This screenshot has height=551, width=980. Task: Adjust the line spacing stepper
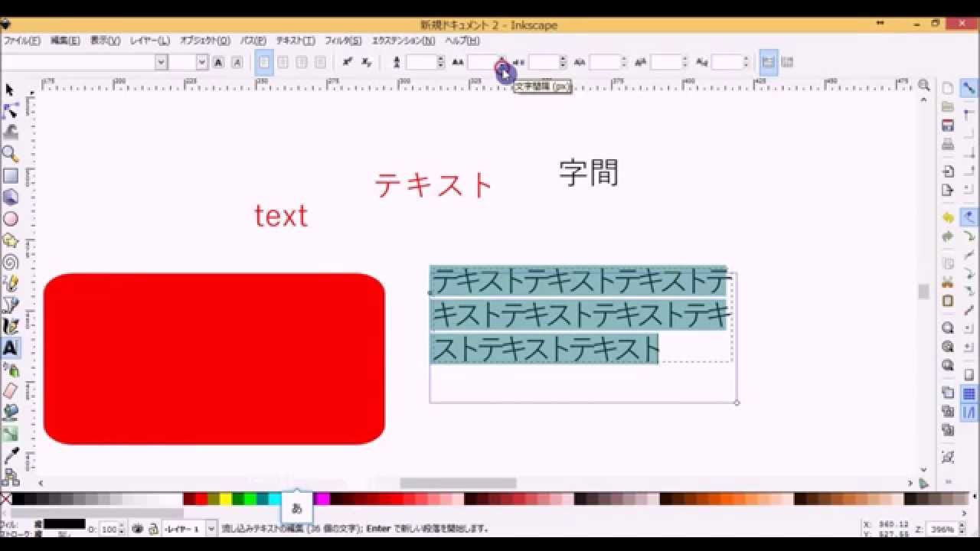click(x=441, y=63)
